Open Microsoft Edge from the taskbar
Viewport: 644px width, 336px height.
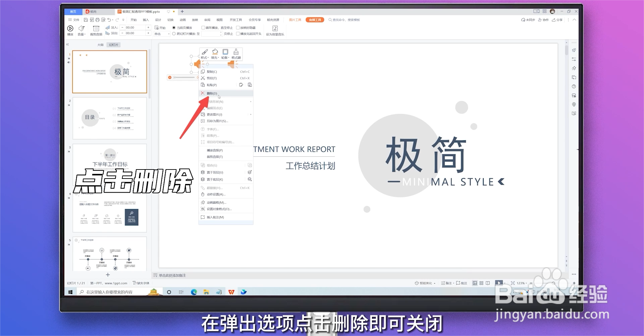pos(194,292)
